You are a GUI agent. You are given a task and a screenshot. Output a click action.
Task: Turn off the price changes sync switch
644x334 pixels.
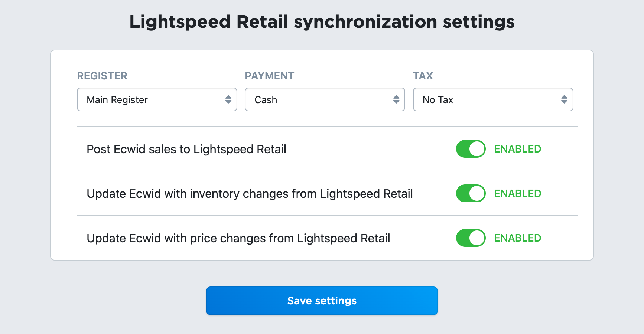471,238
